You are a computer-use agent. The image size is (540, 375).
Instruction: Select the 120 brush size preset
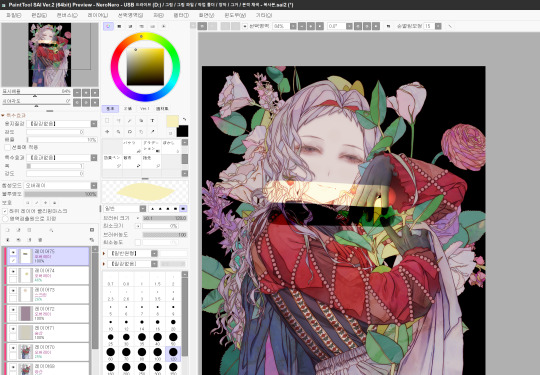click(173, 354)
